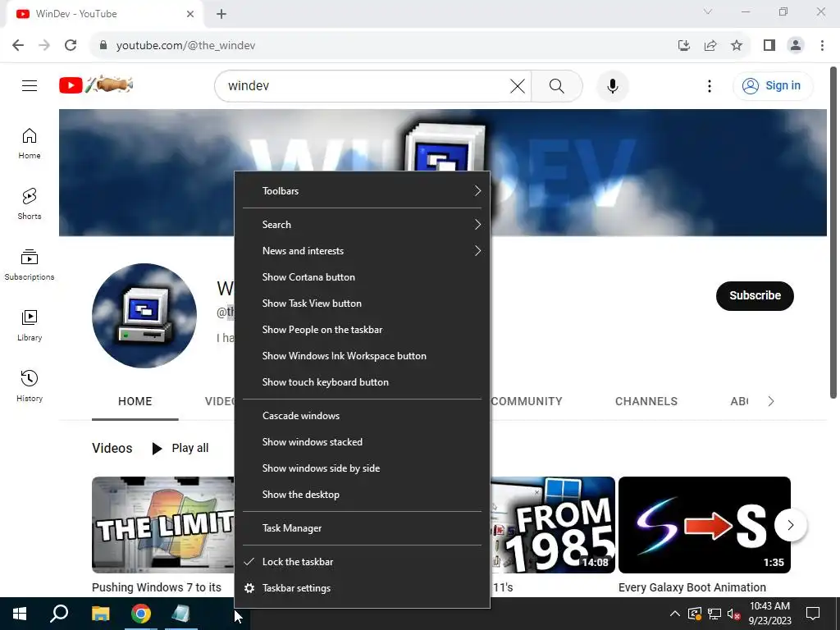Open Home in the YouTube sidebar
The height and width of the screenshot is (630, 840).
[x=30, y=144]
